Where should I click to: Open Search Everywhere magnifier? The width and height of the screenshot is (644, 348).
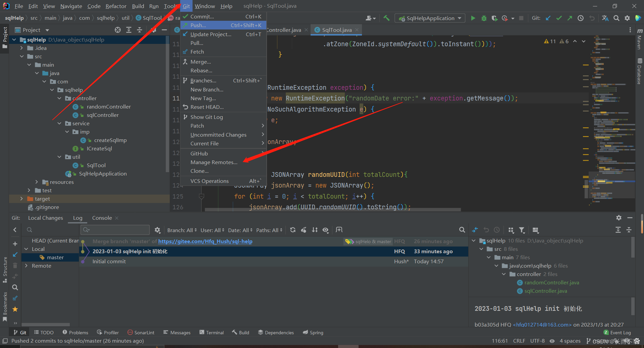[616, 18]
